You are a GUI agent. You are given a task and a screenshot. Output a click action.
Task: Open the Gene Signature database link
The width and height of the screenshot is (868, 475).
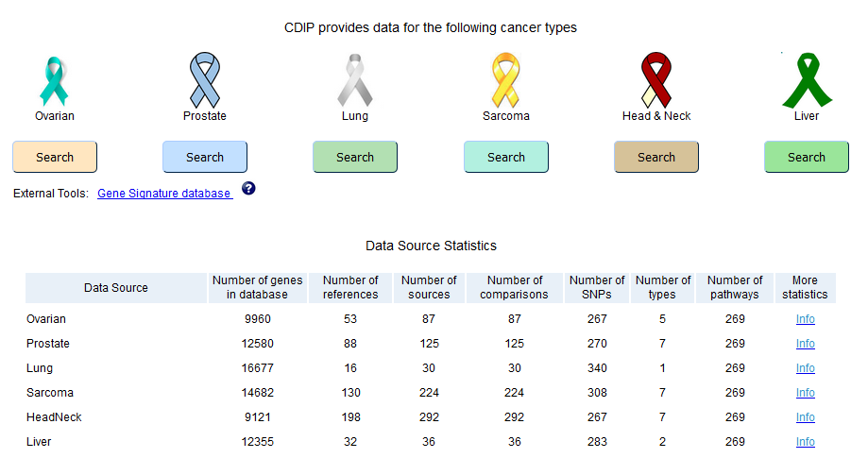pyautogui.click(x=164, y=194)
